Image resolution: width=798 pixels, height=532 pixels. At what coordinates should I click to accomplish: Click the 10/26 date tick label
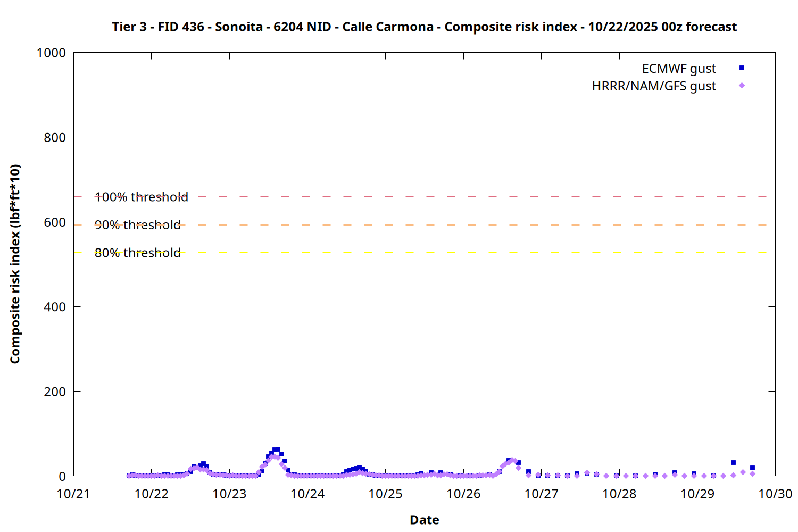tap(463, 494)
